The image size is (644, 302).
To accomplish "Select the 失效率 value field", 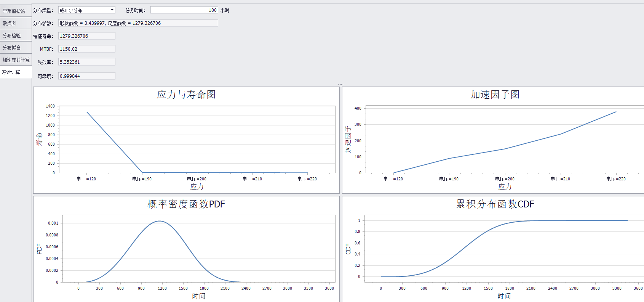I will [86, 62].
